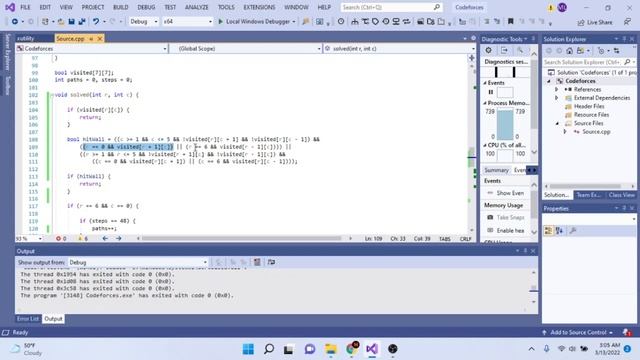This screenshot has height=360, width=640.
Task: Switch to the Class View tab
Action: pyautogui.click(x=621, y=195)
